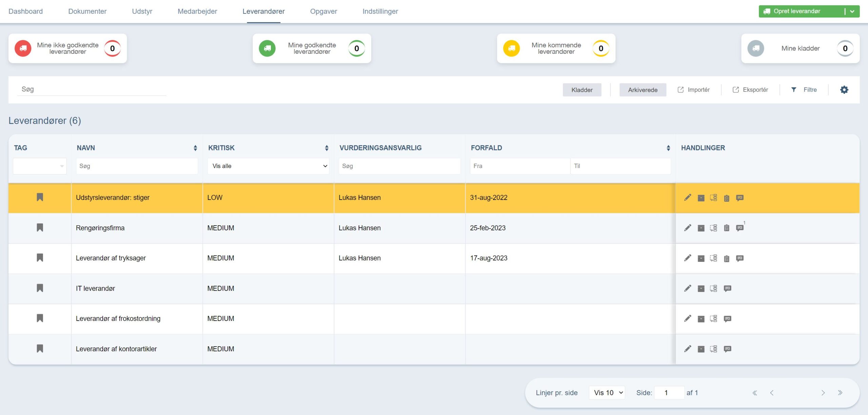Open the Mine kladder card
The image size is (868, 415).
coord(800,48)
